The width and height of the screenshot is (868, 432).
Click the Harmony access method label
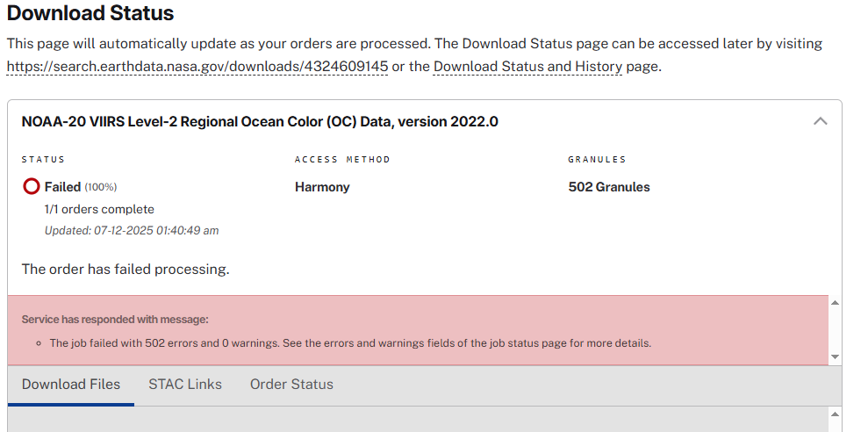click(322, 187)
